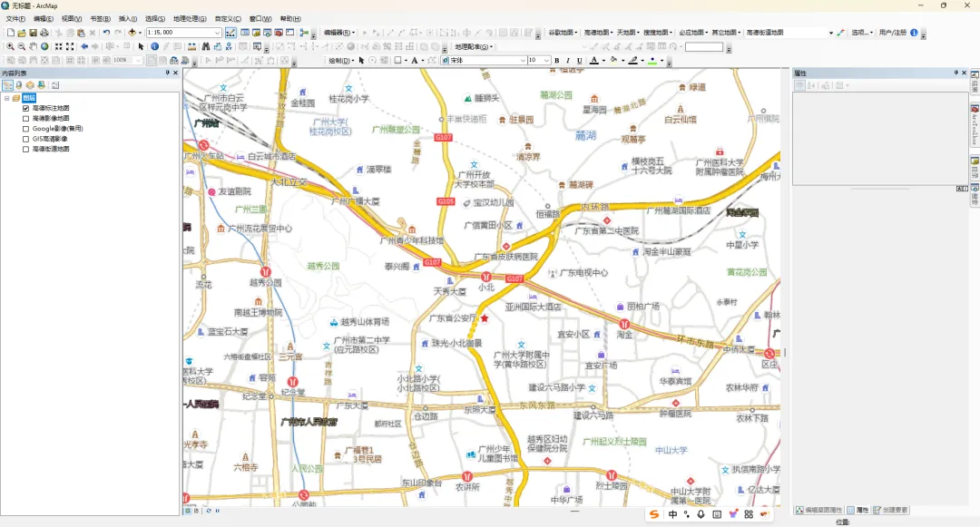Select the Zoom In tool
Screen dimensions: 980x527
[x=10, y=46]
